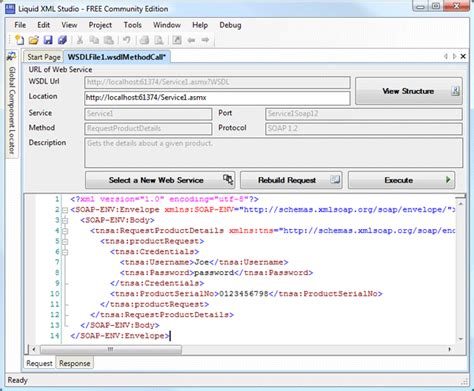Image resolution: width=474 pixels, height=391 pixels.
Task: Click the Open folder toolbar icon
Action: pos(33,40)
